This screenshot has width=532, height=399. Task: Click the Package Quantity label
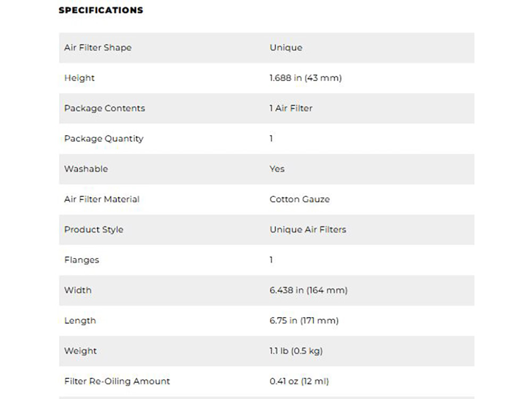point(104,138)
